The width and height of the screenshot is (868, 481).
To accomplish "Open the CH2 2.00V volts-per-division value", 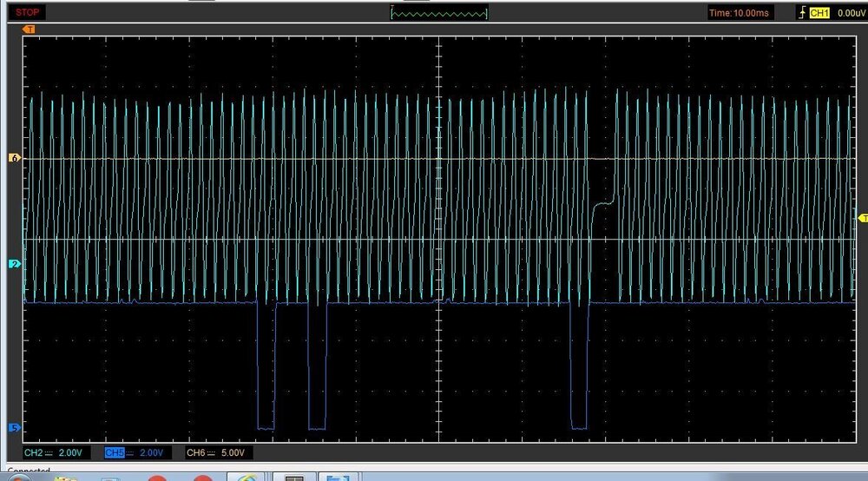I will pyautogui.click(x=70, y=453).
